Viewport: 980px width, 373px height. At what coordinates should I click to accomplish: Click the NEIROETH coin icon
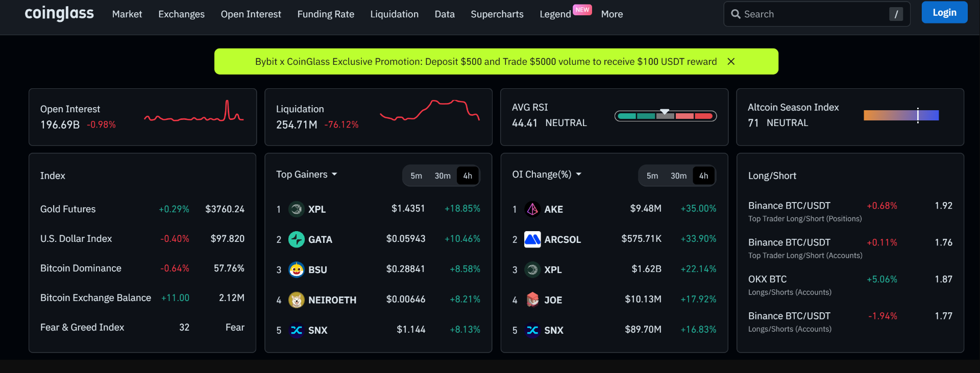pos(296,300)
